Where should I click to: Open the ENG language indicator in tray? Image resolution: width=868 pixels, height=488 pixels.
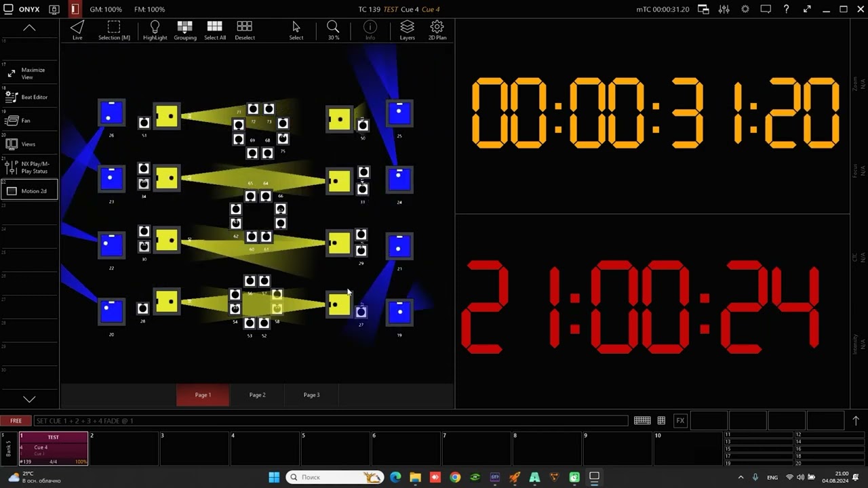coord(772,477)
